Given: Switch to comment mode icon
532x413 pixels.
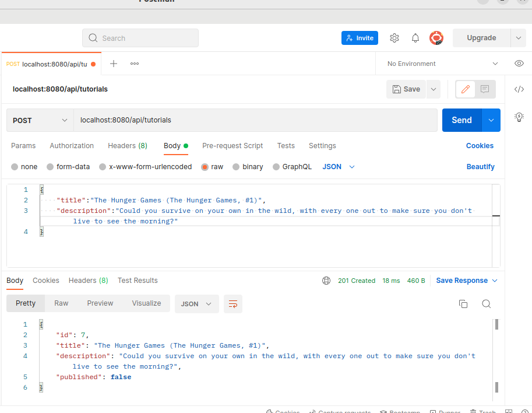Looking at the screenshot, I should [485, 89].
